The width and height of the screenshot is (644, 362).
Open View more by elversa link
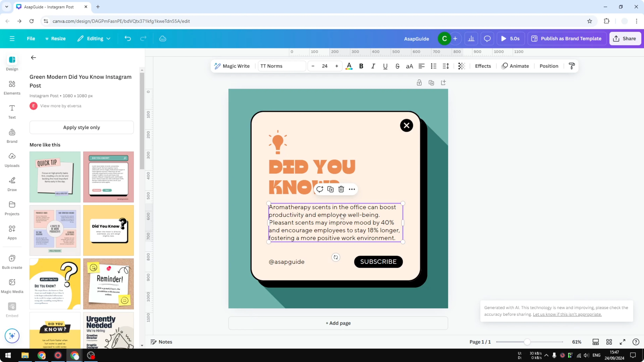pos(61,106)
